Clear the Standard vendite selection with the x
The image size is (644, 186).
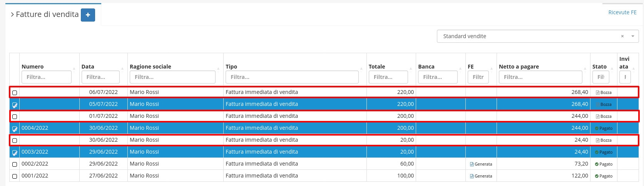pyautogui.click(x=622, y=36)
